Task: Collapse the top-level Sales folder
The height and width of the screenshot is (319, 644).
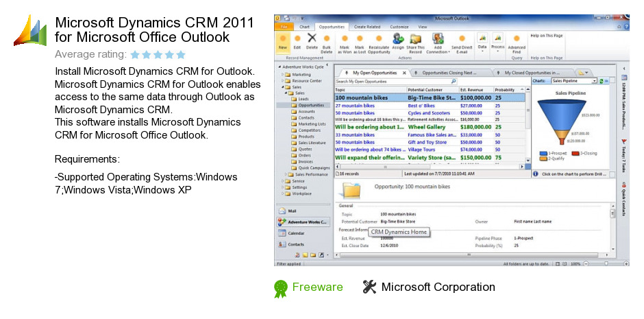Action: tap(282, 87)
